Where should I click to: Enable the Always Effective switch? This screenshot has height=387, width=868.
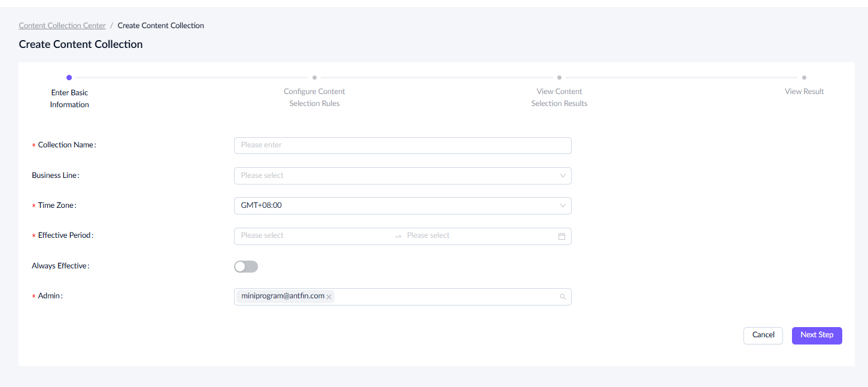point(246,267)
